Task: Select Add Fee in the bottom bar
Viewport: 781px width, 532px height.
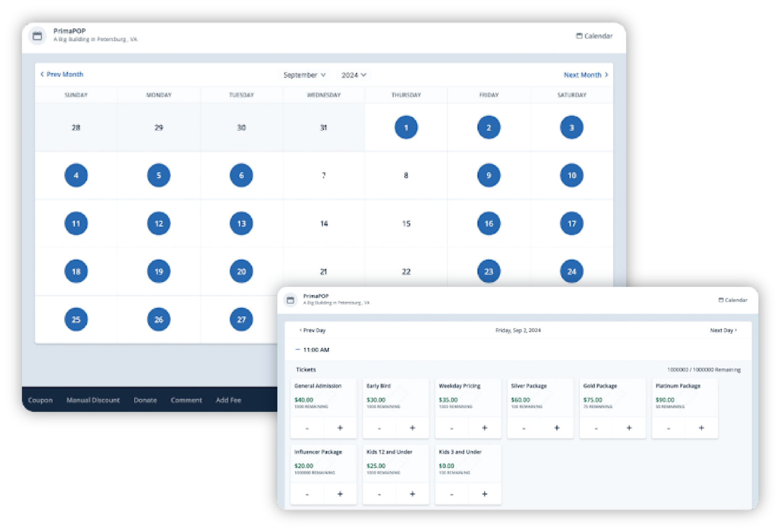Action: tap(228, 400)
